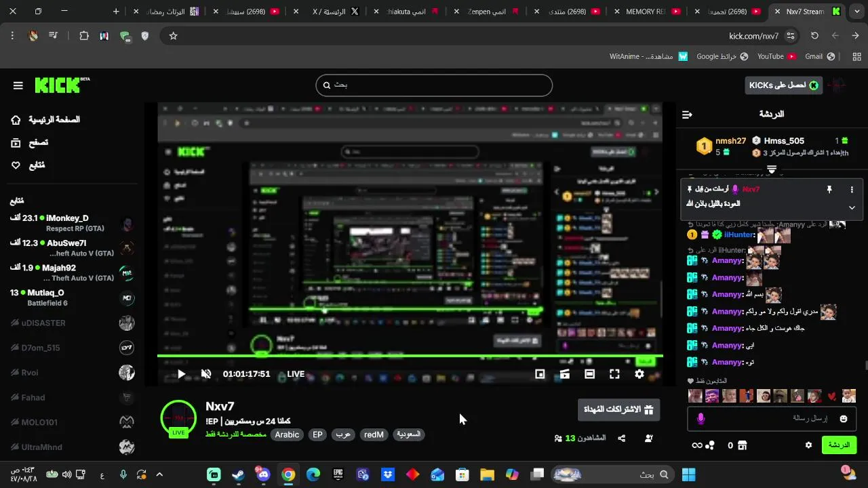
Task: Open player settings gear icon
Action: click(x=639, y=374)
